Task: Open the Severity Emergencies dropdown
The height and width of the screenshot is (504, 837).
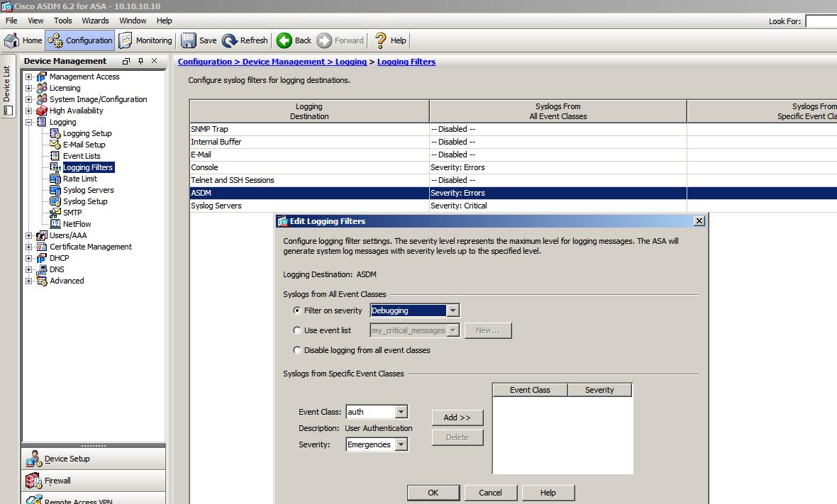Action: pos(401,444)
